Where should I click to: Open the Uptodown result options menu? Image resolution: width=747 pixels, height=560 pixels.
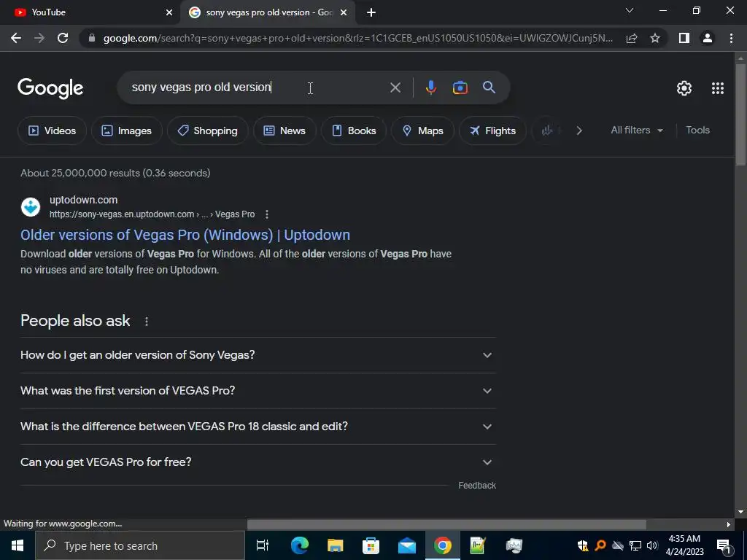(267, 214)
